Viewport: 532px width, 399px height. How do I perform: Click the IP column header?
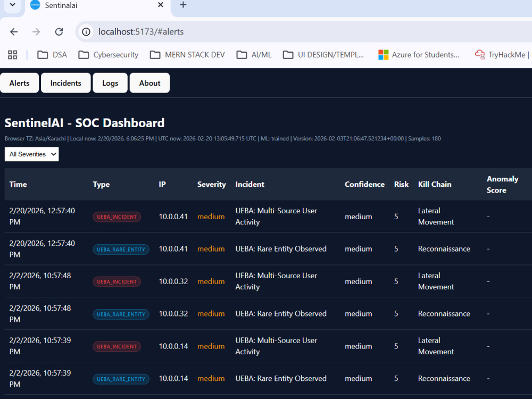point(162,184)
